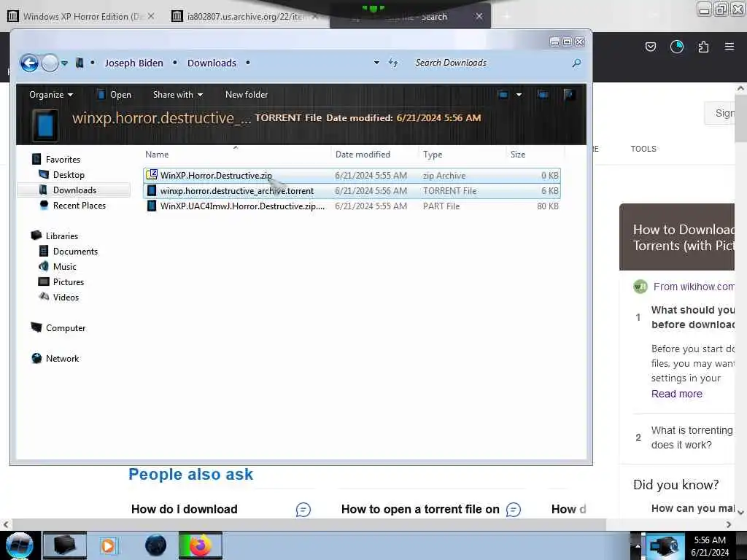The height and width of the screenshot is (560, 747).
Task: Click the torrent file's icon in list
Action: coord(152,190)
